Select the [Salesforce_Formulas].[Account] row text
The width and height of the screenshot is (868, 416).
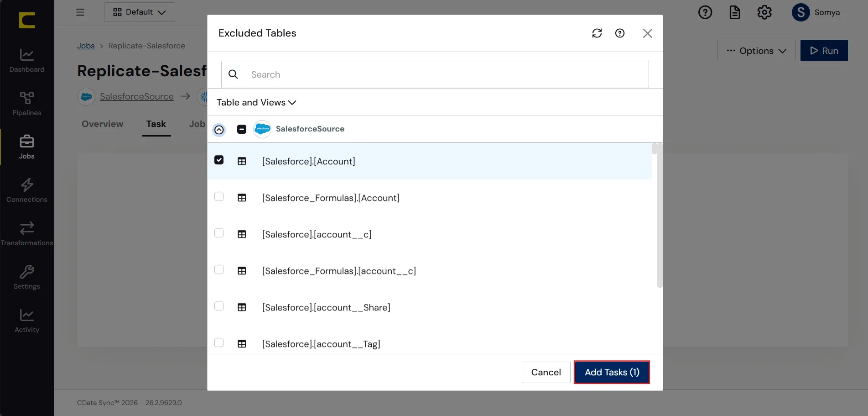coord(331,198)
